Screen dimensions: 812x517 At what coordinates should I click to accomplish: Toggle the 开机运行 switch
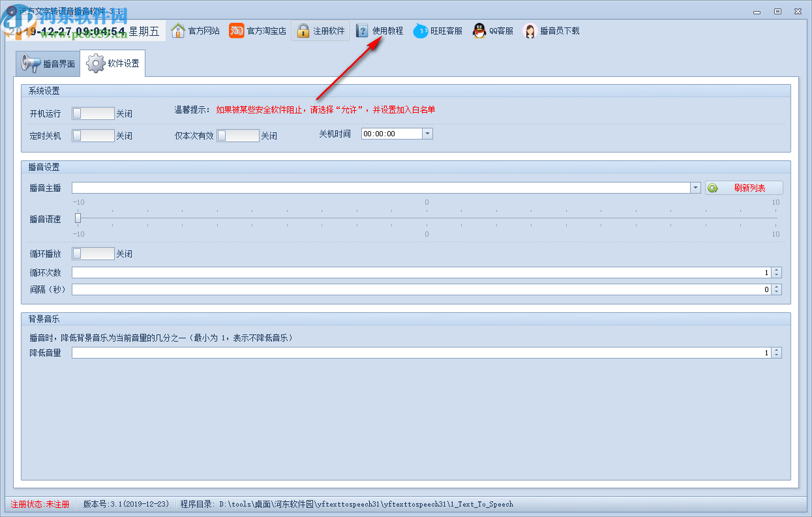point(93,113)
